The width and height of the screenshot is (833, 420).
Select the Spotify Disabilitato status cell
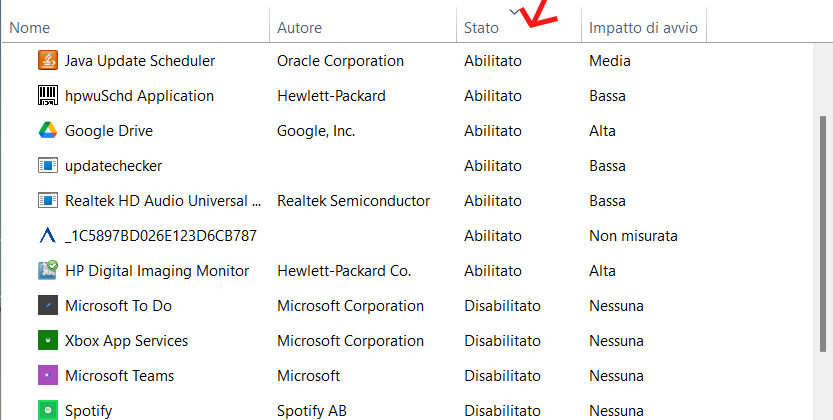click(502, 410)
